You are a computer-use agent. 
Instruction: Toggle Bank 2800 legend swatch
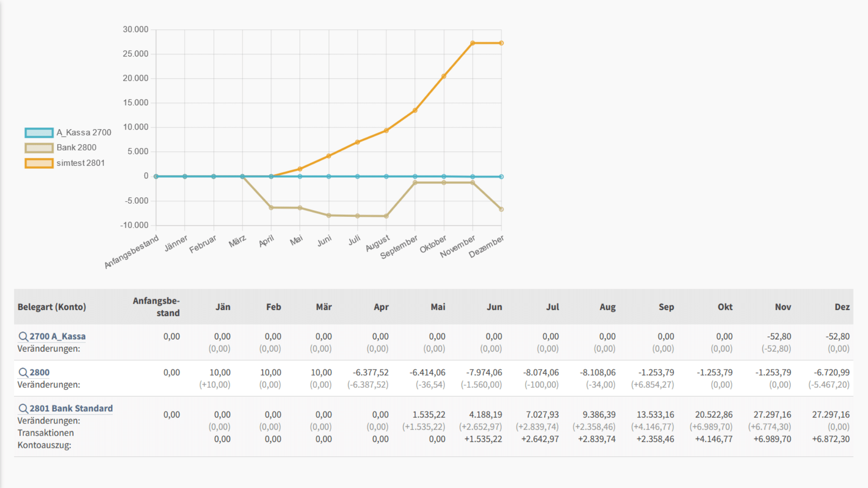pos(39,148)
